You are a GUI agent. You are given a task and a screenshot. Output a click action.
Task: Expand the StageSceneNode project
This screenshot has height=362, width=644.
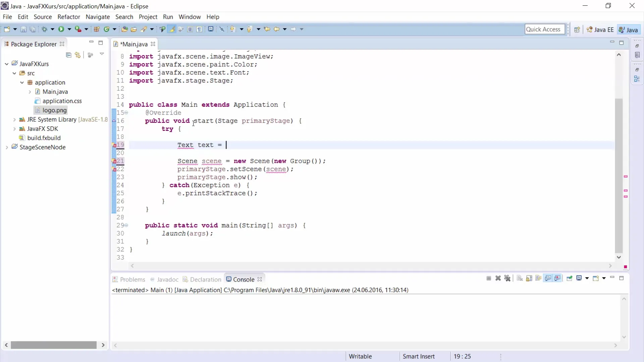point(7,147)
